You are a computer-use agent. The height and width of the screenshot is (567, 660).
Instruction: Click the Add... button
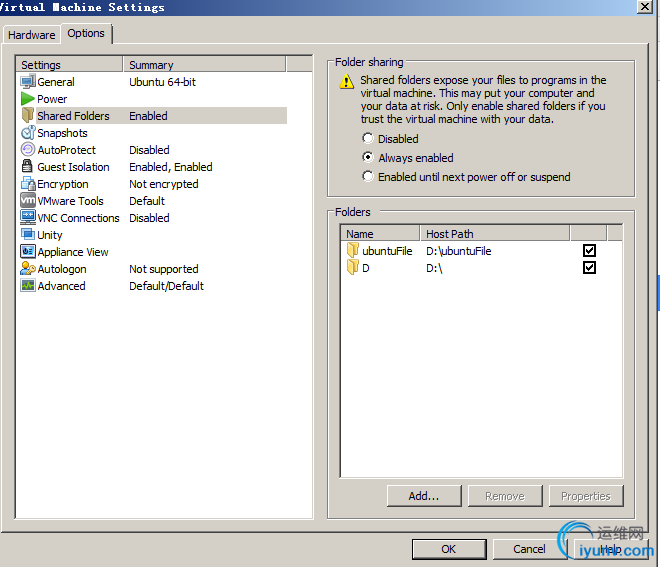424,496
